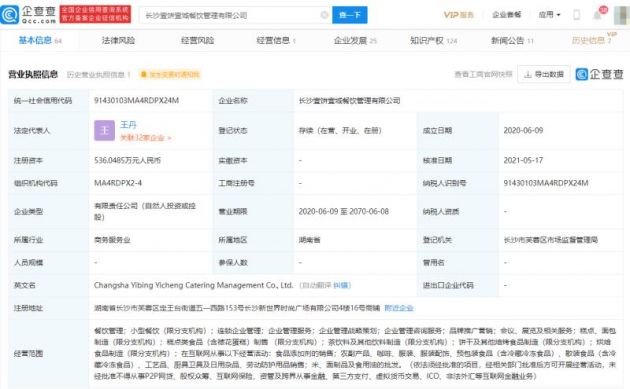The width and height of the screenshot is (630, 389).
Task: Switch to the 知识产权 tab
Action: click(x=434, y=40)
